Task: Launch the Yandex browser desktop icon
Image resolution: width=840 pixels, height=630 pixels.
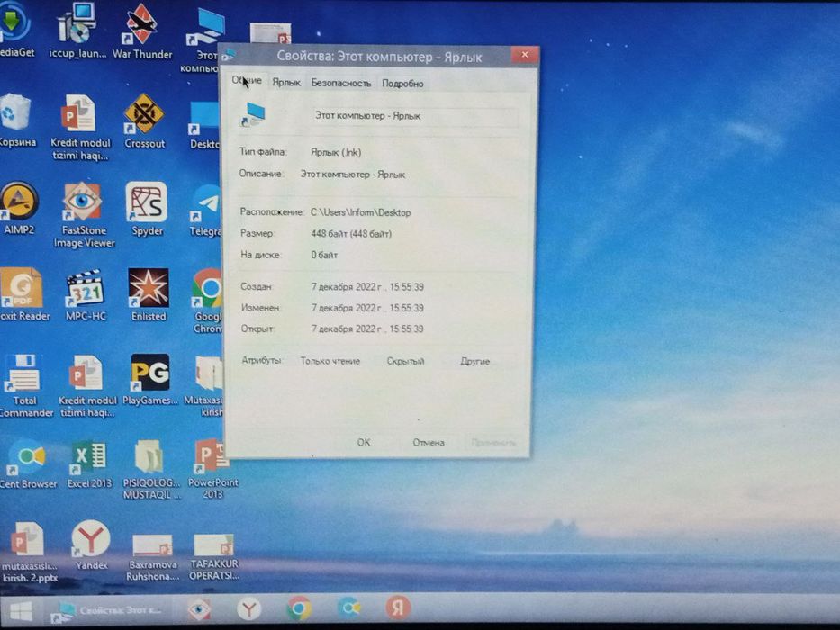Action: point(91,544)
